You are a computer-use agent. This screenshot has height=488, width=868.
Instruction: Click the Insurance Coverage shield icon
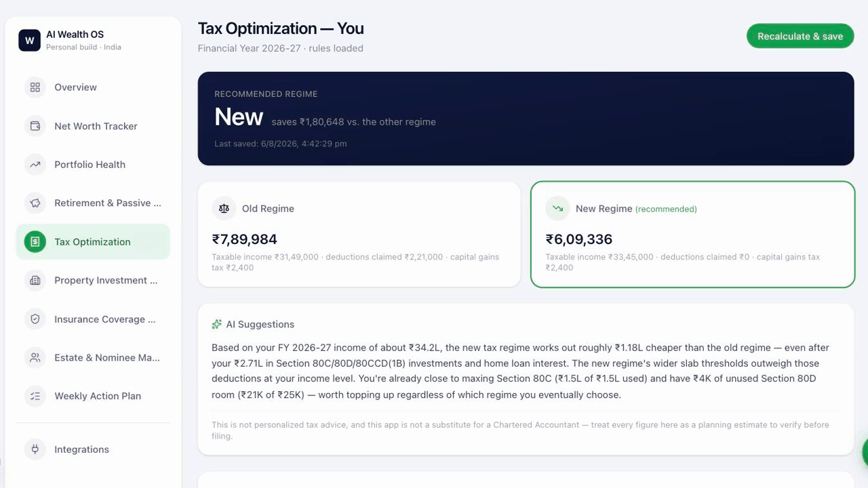[35, 319]
